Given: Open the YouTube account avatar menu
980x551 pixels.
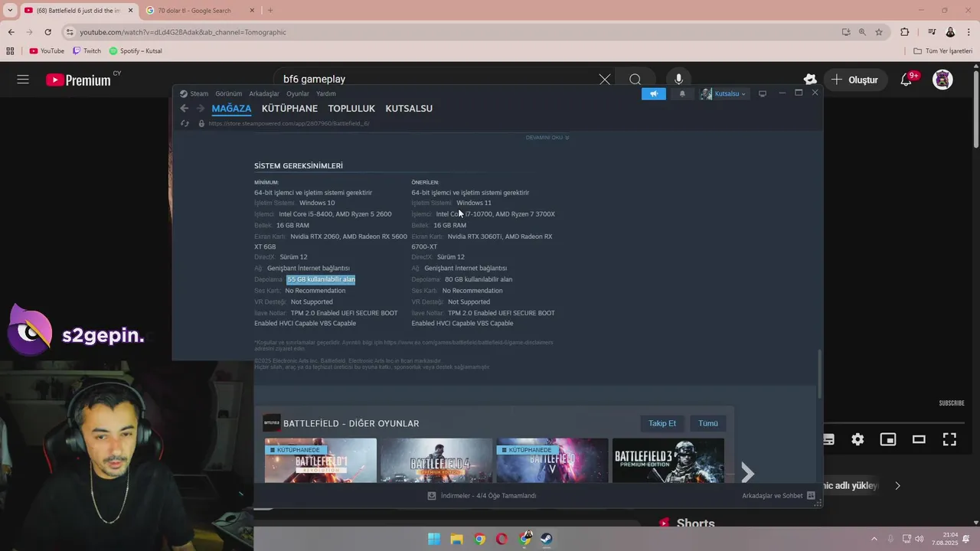Looking at the screenshot, I should point(942,80).
